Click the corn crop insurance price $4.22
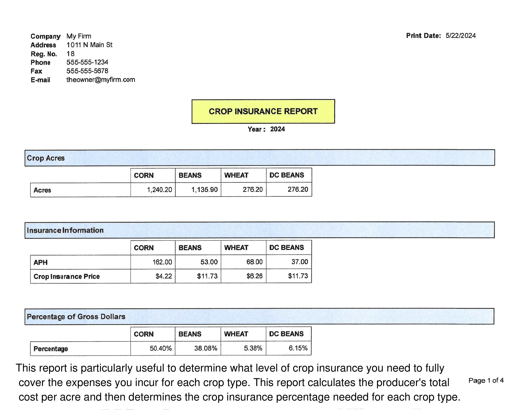The width and height of the screenshot is (532, 410). pos(164,276)
